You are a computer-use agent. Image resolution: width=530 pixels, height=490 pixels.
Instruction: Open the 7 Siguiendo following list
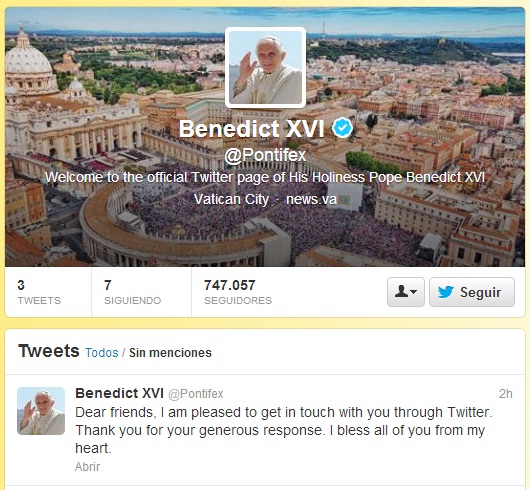coord(132,292)
